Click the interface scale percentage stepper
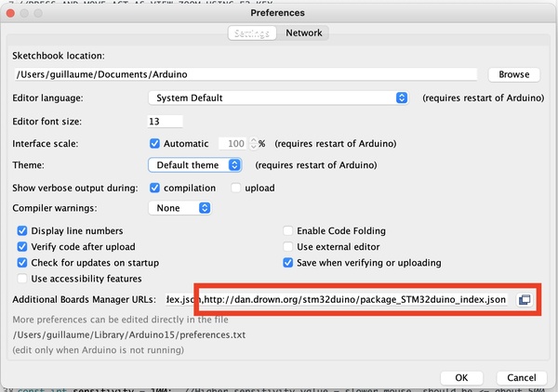 click(x=251, y=144)
